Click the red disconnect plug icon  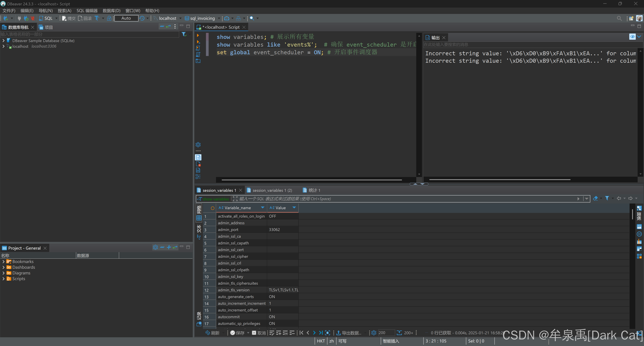33,18
